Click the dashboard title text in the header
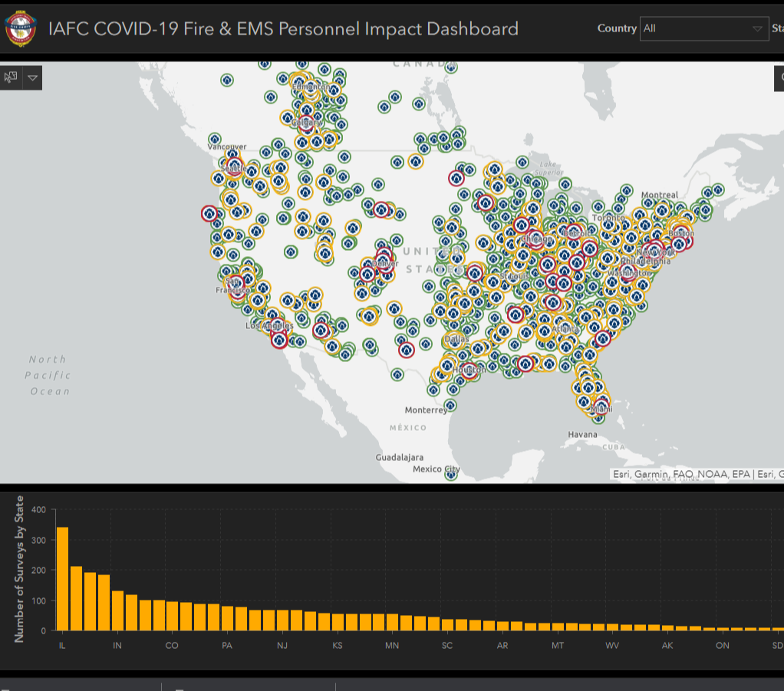 point(283,29)
